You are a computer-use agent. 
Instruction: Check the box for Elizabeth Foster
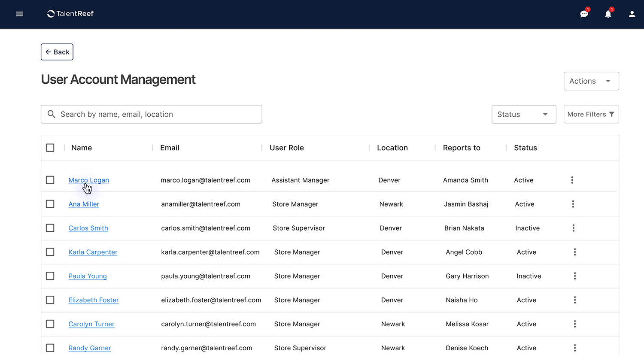50,300
